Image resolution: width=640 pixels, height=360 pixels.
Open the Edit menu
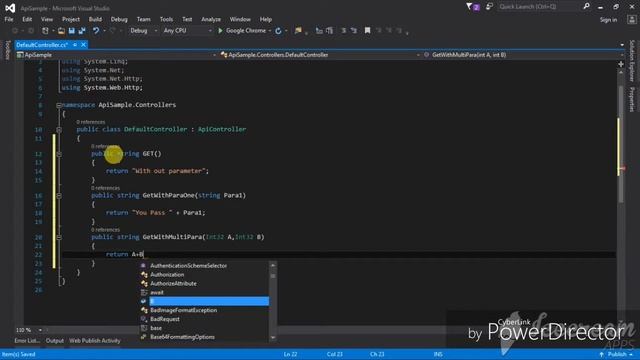[27, 19]
